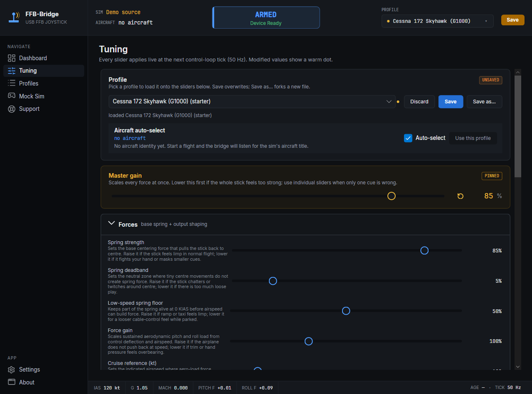Click the Spring strength 85% value
This screenshot has width=532, height=394.
pos(497,251)
